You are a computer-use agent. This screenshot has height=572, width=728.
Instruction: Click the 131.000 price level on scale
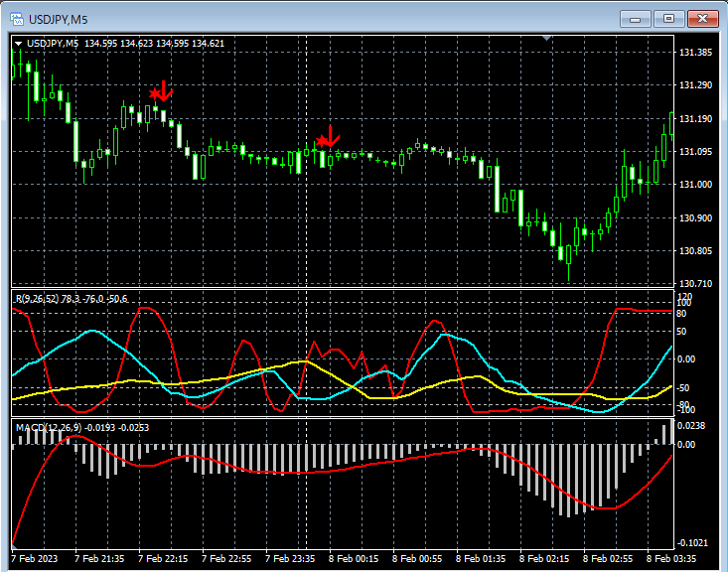pyautogui.click(x=695, y=185)
